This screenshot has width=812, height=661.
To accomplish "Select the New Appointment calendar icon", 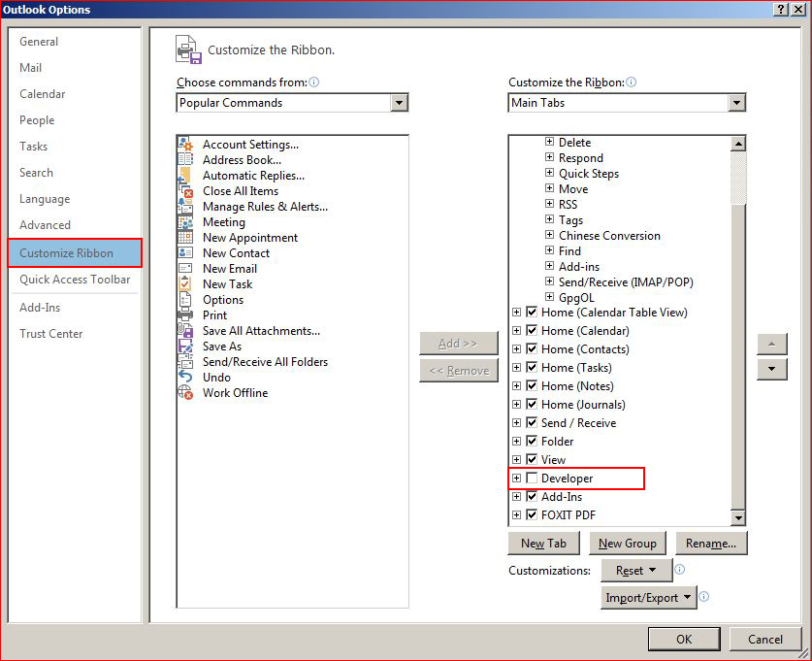I will click(185, 237).
